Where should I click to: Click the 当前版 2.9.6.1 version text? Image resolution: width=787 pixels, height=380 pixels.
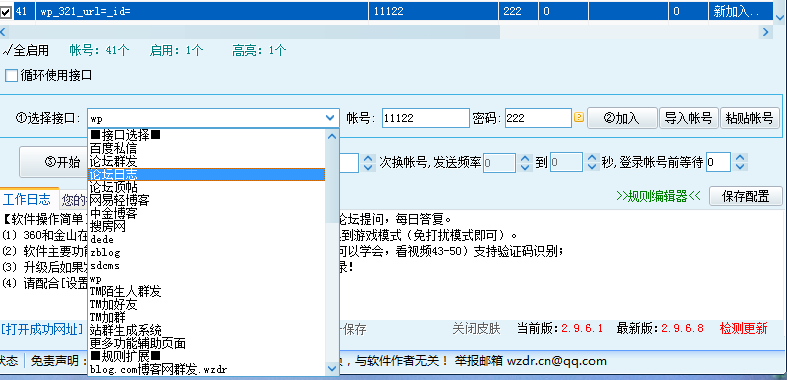(560, 329)
